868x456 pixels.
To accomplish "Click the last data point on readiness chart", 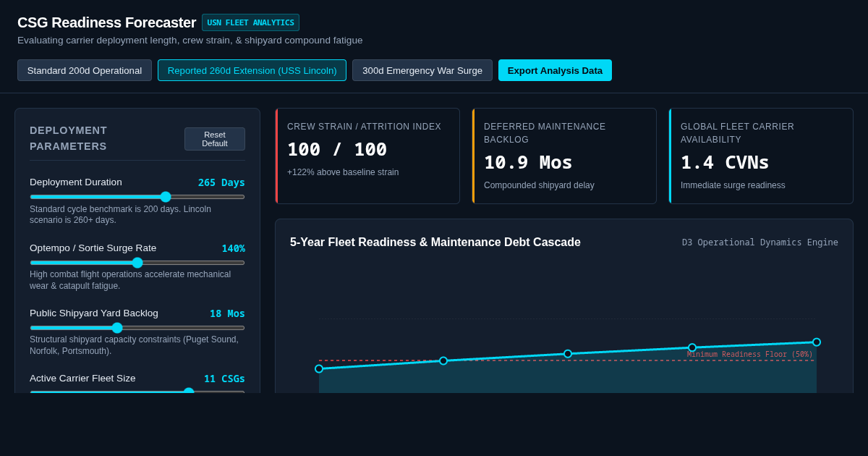I will point(817,342).
